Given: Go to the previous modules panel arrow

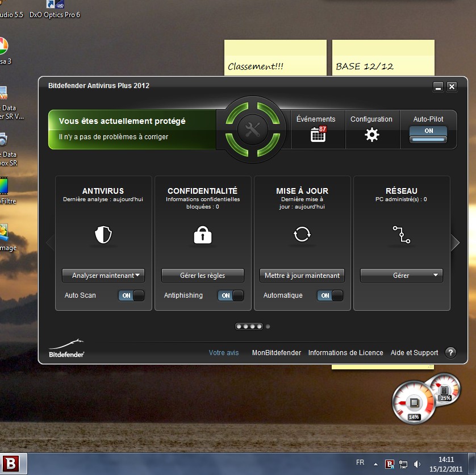Looking at the screenshot, I should tap(50, 243).
